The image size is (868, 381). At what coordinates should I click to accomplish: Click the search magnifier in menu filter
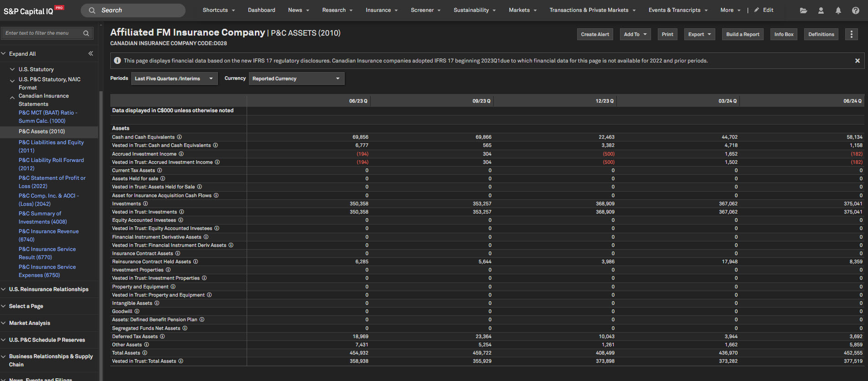pos(86,33)
